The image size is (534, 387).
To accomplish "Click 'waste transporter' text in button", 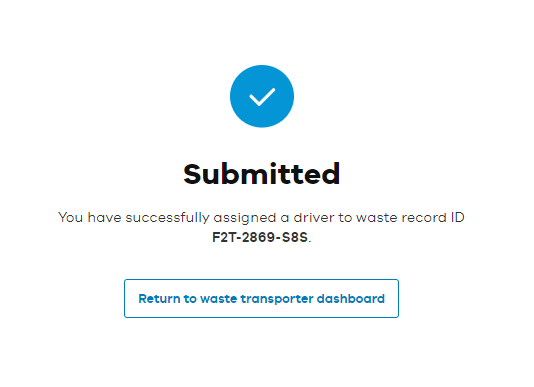I will (x=256, y=298).
